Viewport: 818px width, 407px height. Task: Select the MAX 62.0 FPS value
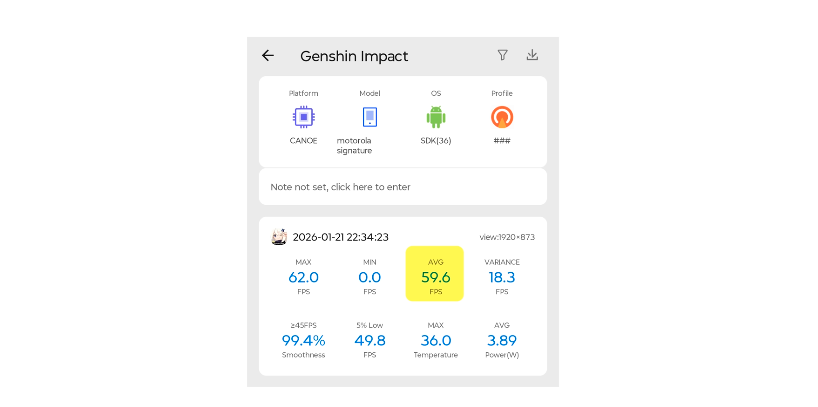[303, 277]
